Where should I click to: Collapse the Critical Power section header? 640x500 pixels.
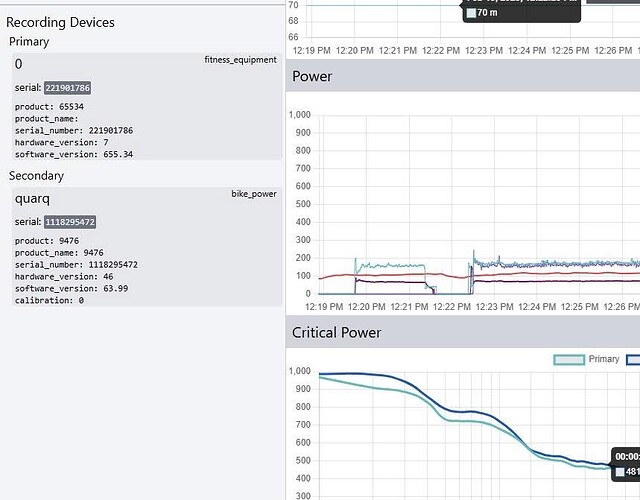[463, 332]
